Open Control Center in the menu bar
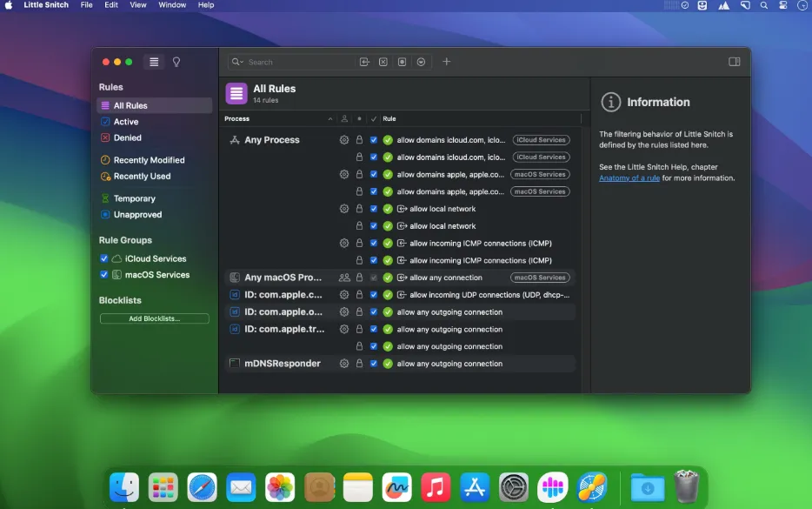The image size is (812, 509). (x=783, y=5)
